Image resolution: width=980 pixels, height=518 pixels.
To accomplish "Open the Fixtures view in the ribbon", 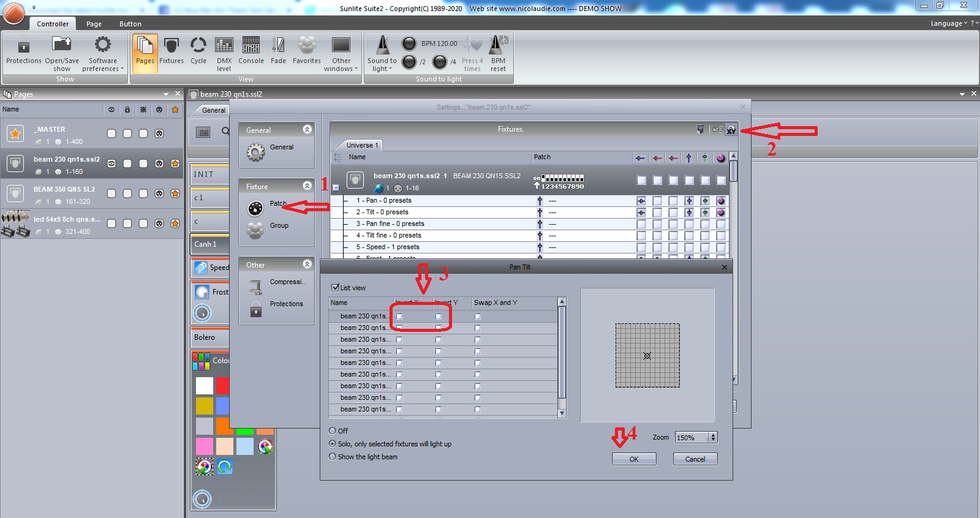I will [x=171, y=50].
